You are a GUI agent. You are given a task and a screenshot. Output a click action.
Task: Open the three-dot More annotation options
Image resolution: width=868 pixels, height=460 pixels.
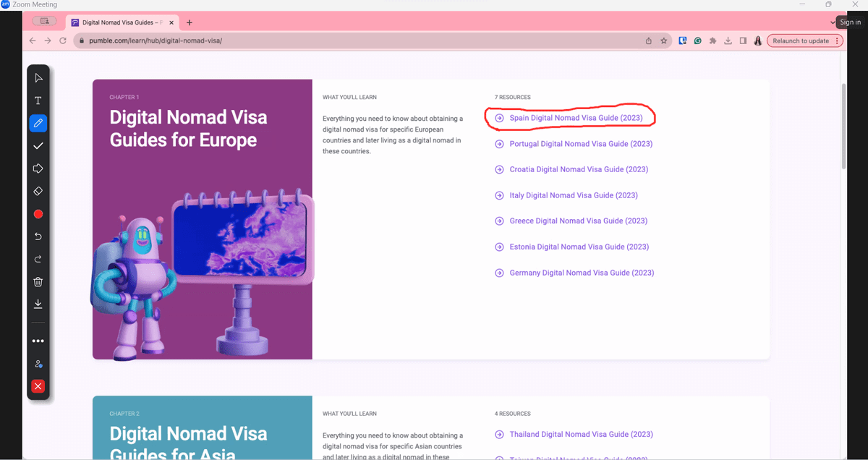[x=38, y=341]
